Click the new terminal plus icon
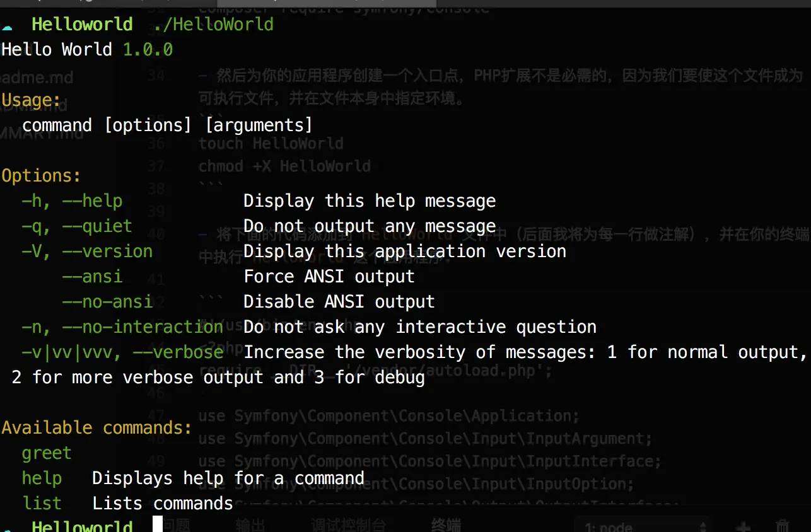Screen dimensions: 811x532 (744, 526)
